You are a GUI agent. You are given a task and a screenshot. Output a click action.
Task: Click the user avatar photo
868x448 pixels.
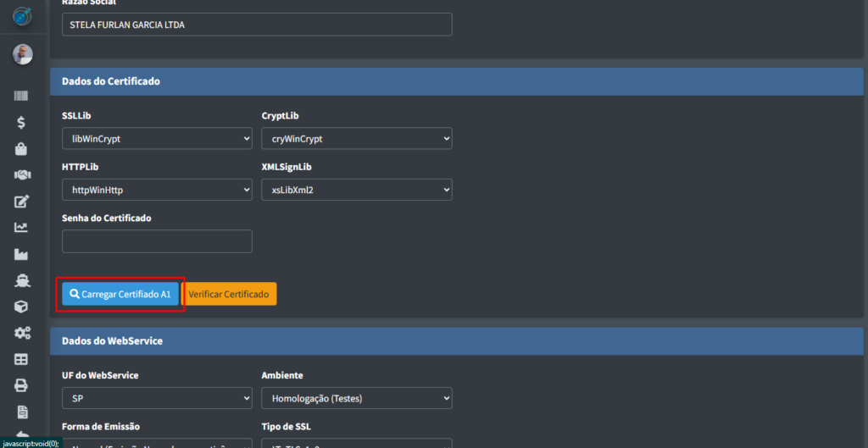pos(22,54)
